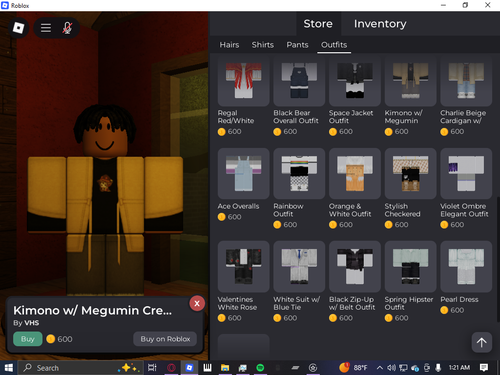Select the Outfits category
This screenshot has height=375, width=500.
click(x=334, y=45)
